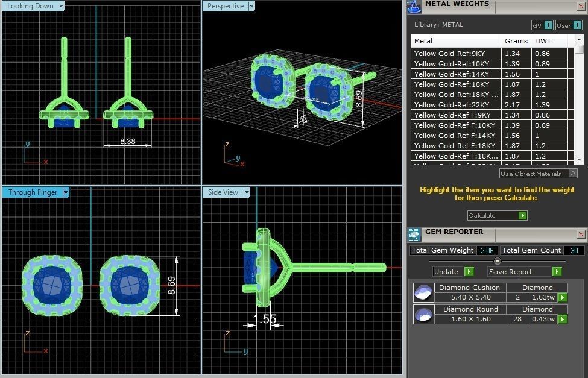Click green arrow beside 1.63tw cushion diamonds

click(563, 298)
